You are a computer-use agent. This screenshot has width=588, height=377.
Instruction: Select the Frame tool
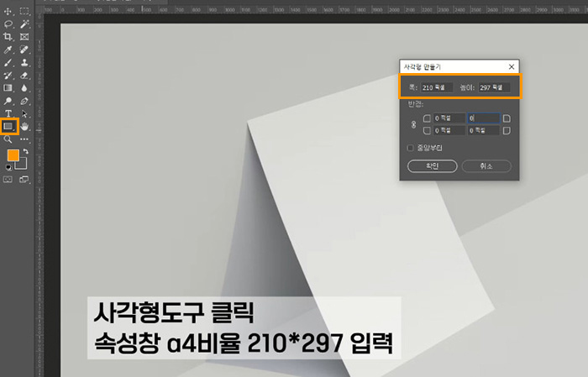coord(24,37)
